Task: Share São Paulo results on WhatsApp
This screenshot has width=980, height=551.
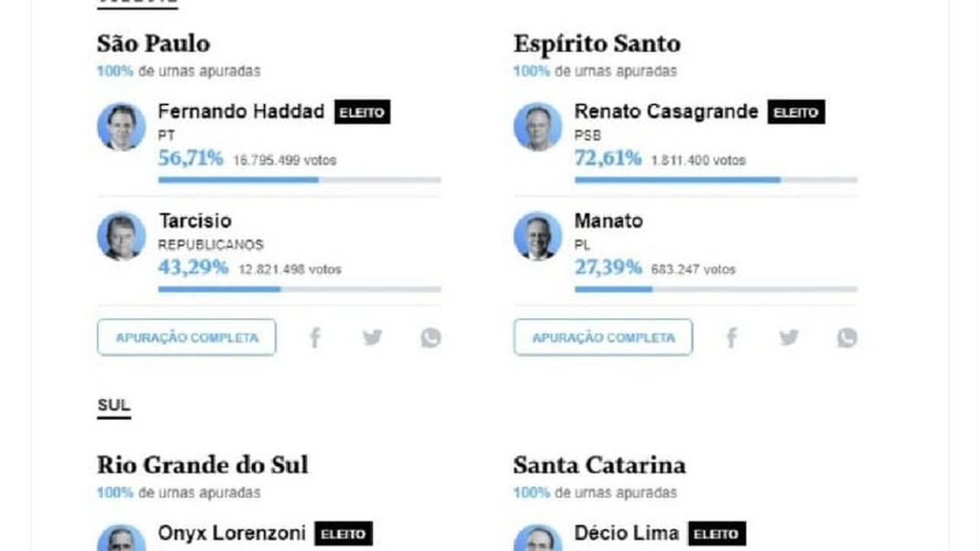Action: click(430, 337)
